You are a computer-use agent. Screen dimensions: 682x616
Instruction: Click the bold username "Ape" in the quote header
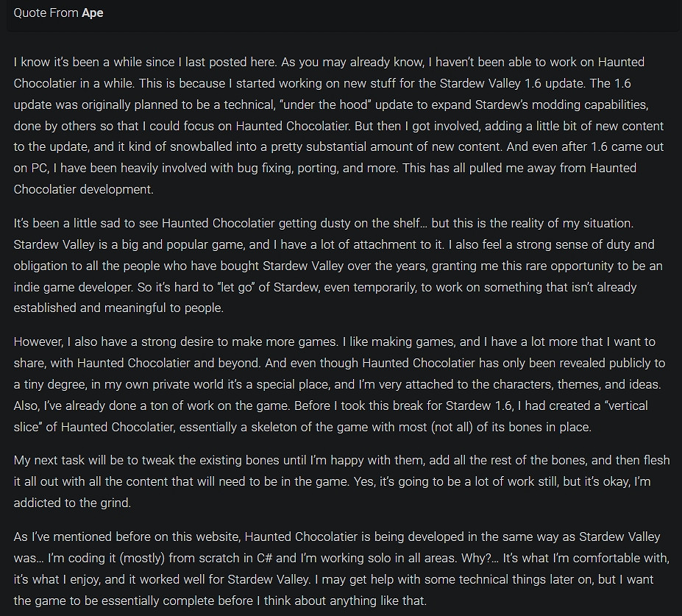coord(92,13)
